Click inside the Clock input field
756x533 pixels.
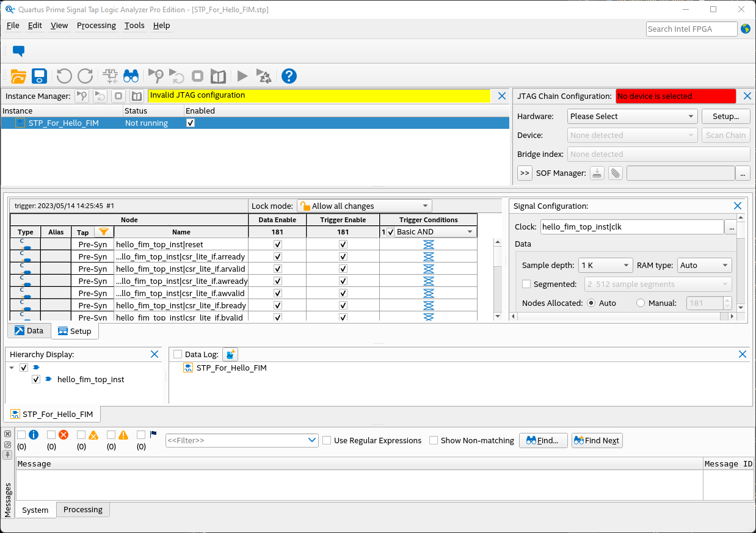click(x=631, y=227)
